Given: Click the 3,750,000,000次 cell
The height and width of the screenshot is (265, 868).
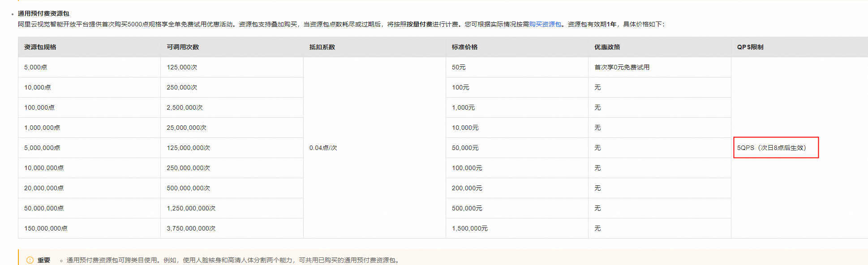Looking at the screenshot, I should (x=232, y=228).
